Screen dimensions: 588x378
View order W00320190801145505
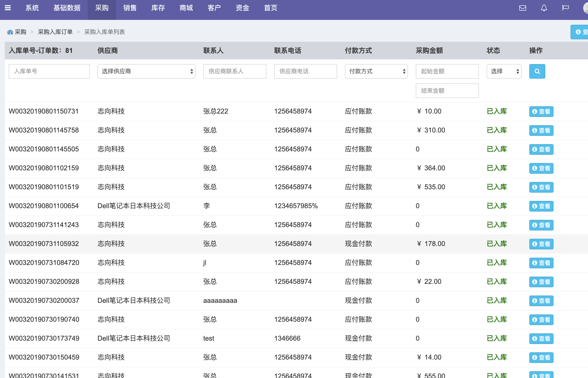541,149
